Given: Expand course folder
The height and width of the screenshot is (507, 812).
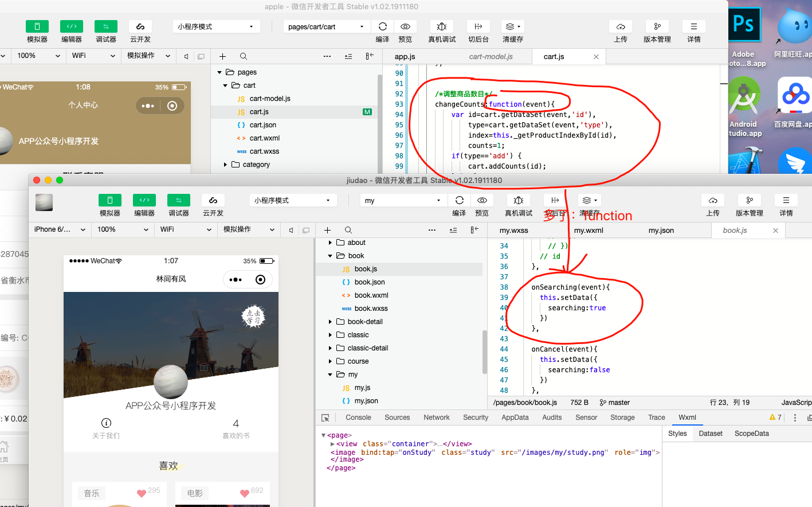Looking at the screenshot, I should click(x=330, y=361).
